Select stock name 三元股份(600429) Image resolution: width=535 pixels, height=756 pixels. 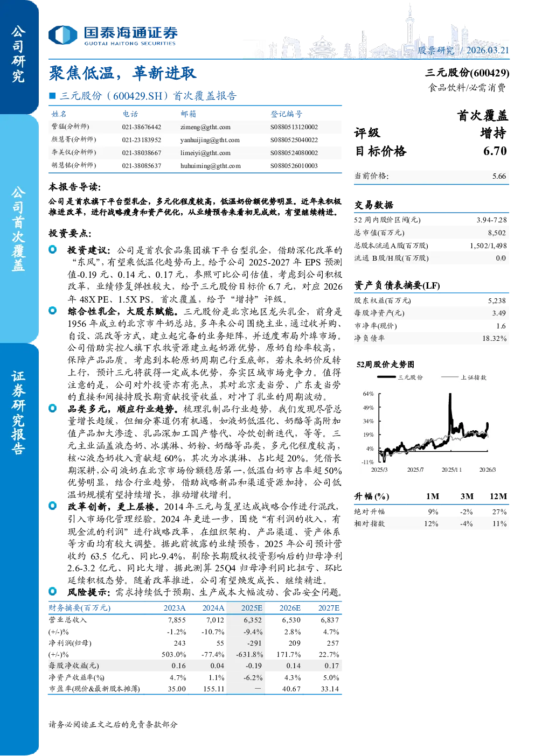coord(467,73)
